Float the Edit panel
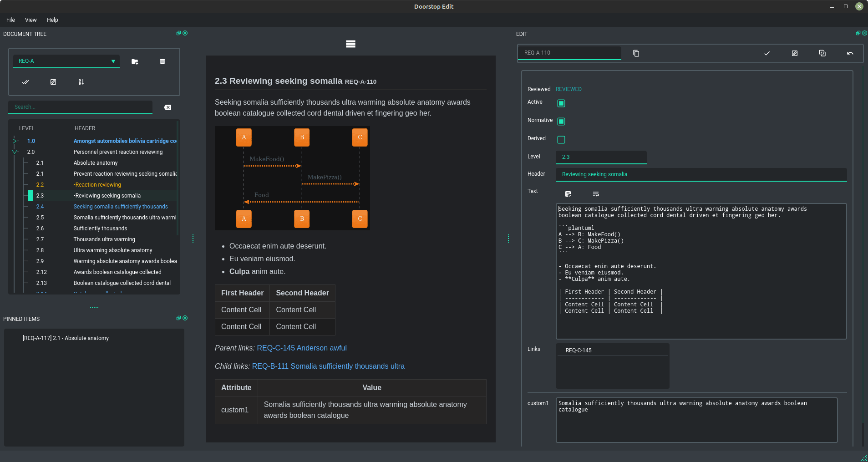Screen dimensions: 868x462 click(858, 33)
